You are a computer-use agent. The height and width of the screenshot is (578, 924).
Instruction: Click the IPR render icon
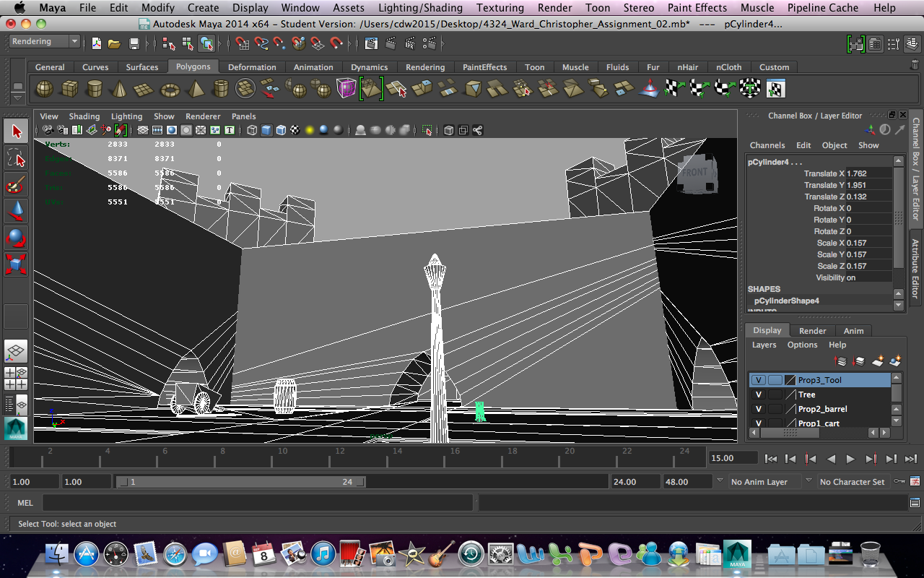tap(409, 43)
